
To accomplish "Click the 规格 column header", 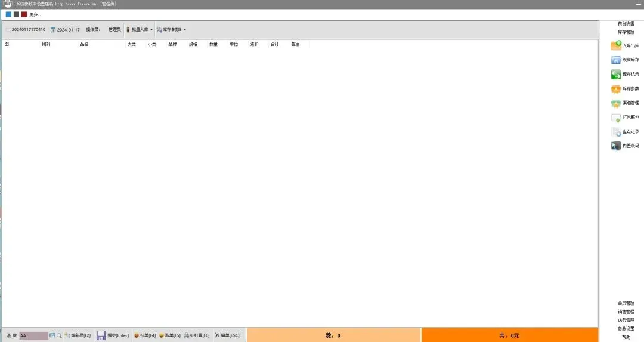I will pos(193,44).
